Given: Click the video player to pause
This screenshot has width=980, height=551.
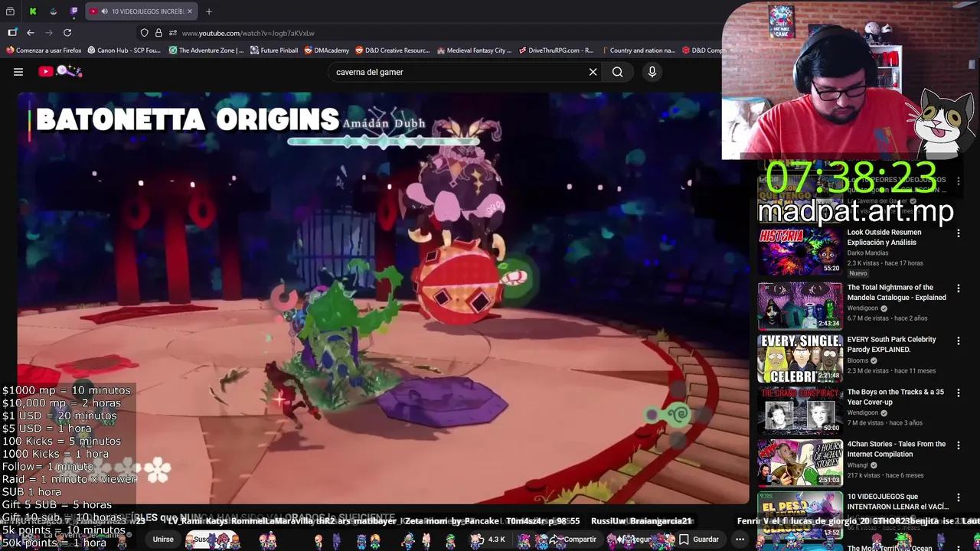Looking at the screenshot, I should click(x=383, y=298).
